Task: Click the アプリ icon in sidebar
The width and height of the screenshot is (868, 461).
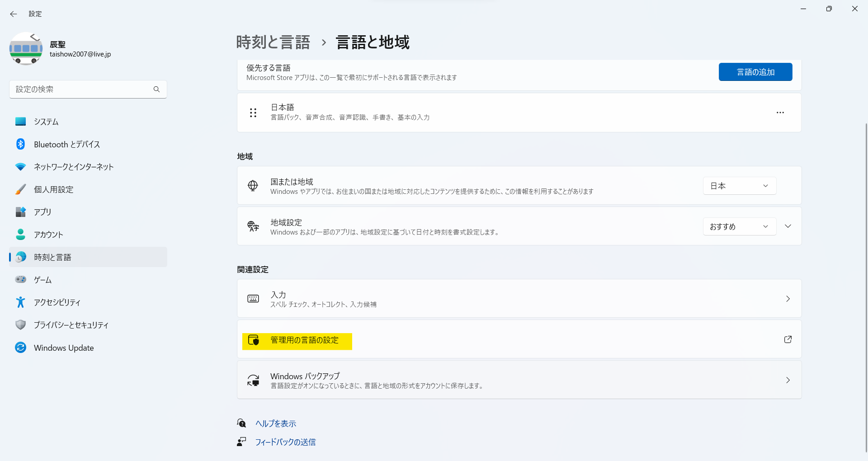Action: [x=20, y=212]
